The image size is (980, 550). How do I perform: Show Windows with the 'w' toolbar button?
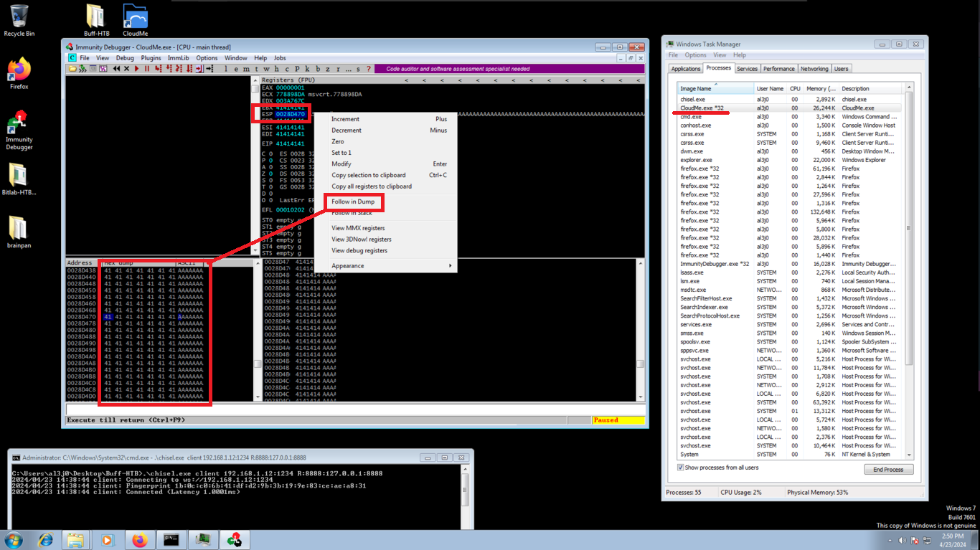(266, 69)
